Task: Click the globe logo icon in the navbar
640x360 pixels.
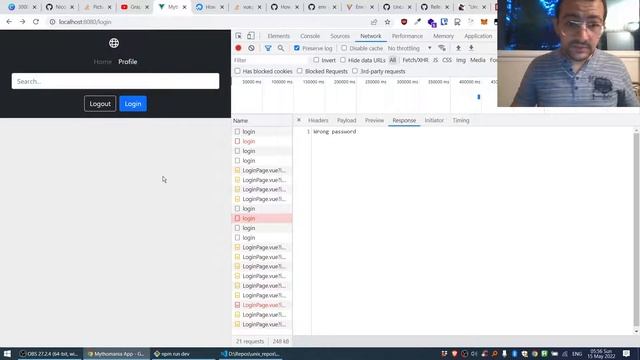Action: pyautogui.click(x=114, y=43)
